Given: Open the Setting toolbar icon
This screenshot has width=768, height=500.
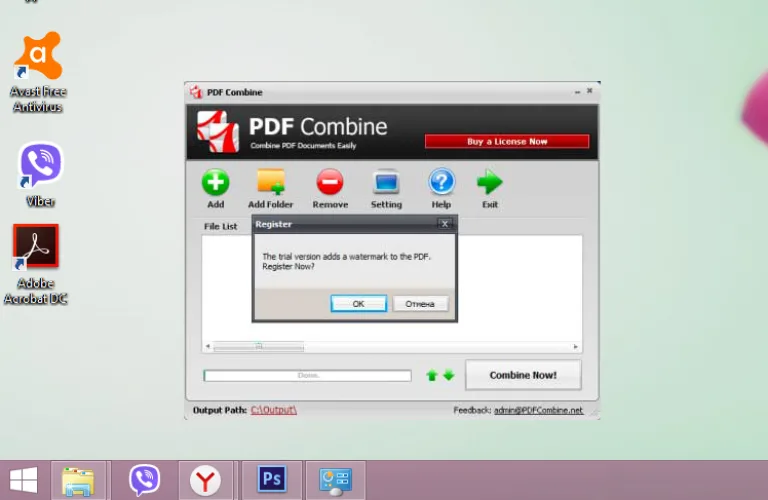Looking at the screenshot, I should (x=386, y=182).
